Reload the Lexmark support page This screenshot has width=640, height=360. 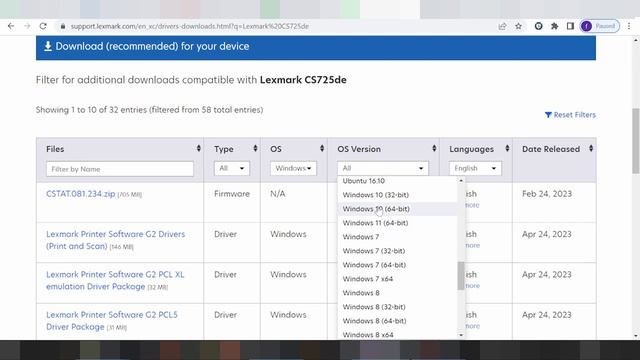tap(43, 26)
